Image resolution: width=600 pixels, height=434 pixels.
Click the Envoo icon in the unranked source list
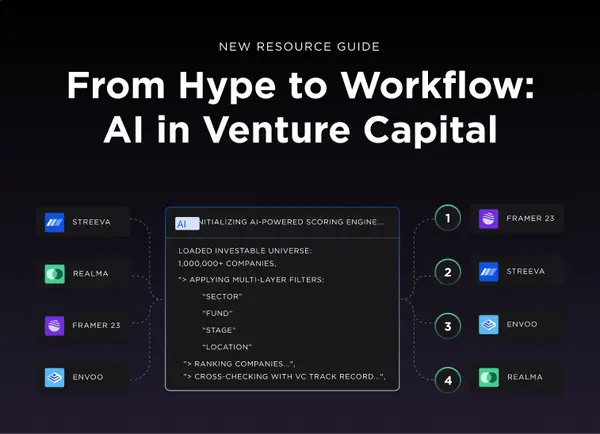54,377
